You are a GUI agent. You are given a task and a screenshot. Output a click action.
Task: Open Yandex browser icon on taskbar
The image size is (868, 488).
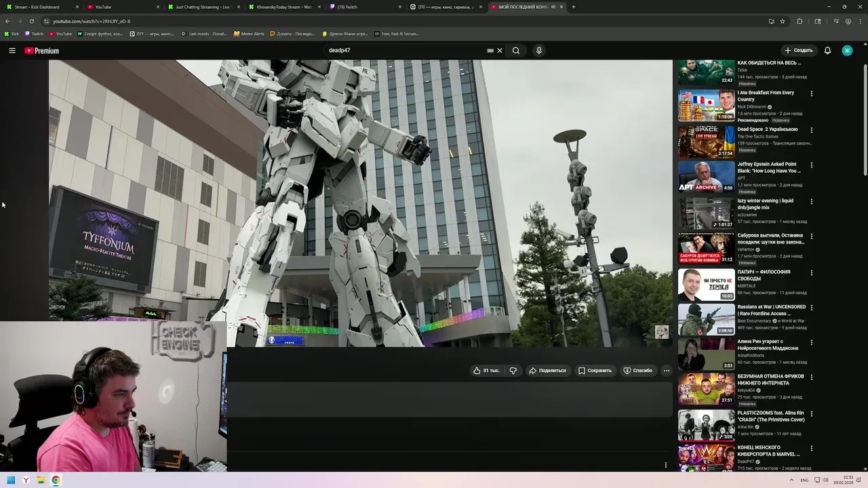pos(26,480)
